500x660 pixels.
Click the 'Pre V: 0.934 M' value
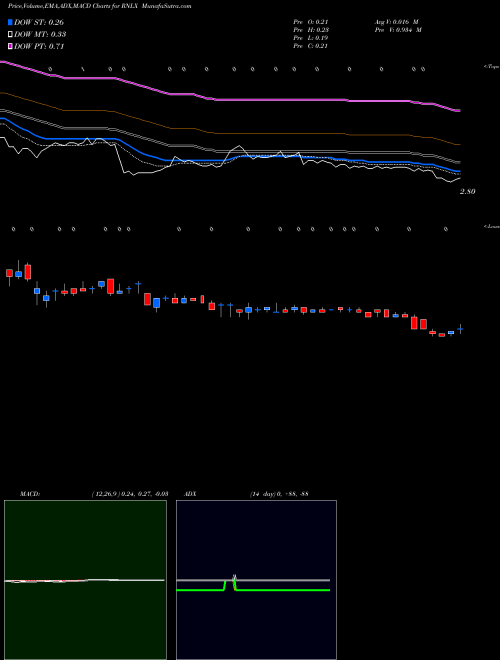[x=398, y=30]
